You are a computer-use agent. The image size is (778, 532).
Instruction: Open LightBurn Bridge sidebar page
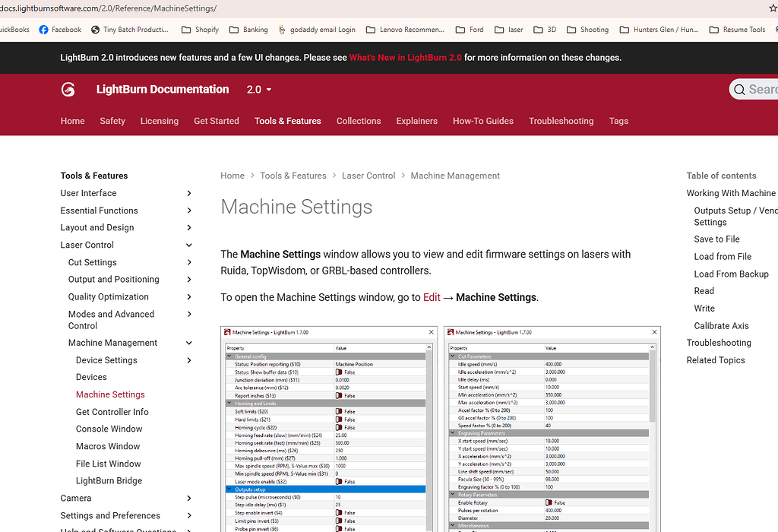[109, 481]
